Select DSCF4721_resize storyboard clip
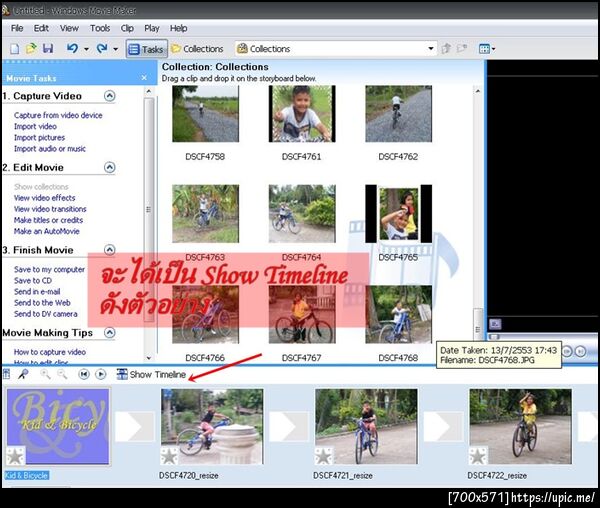 pos(366,427)
